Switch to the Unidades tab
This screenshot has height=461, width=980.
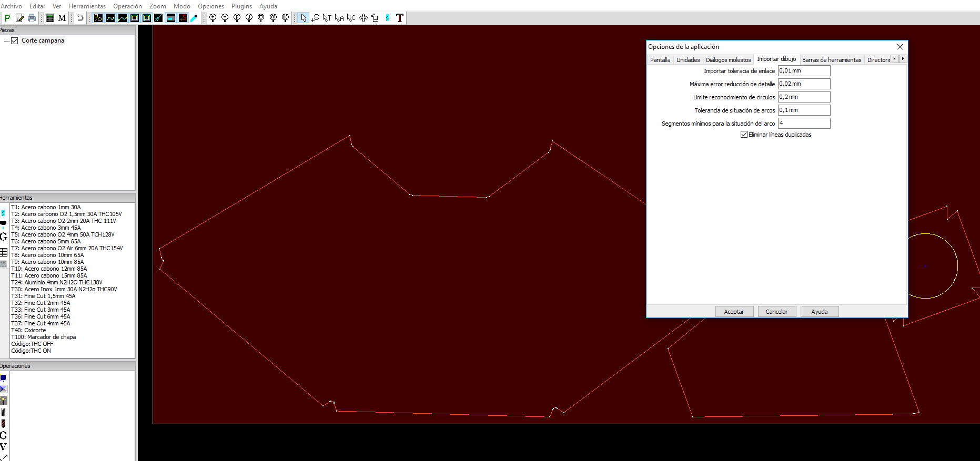point(688,60)
